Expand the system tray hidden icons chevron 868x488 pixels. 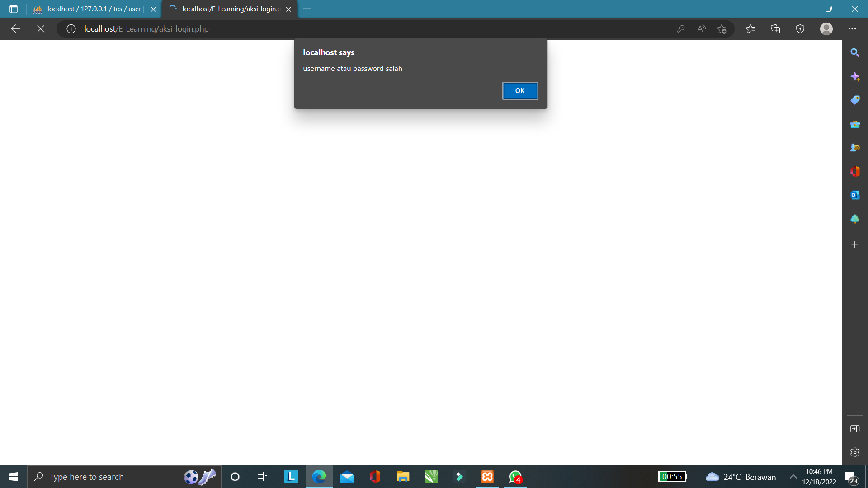[x=793, y=477]
